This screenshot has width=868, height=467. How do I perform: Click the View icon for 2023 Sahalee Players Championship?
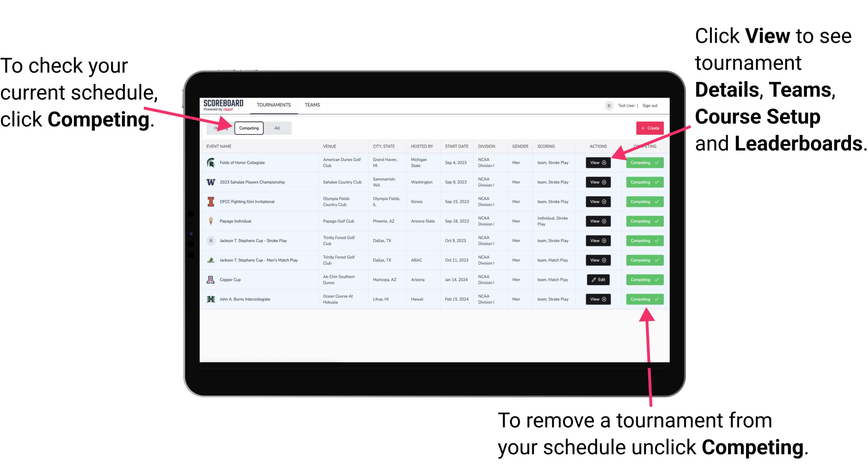tap(598, 182)
